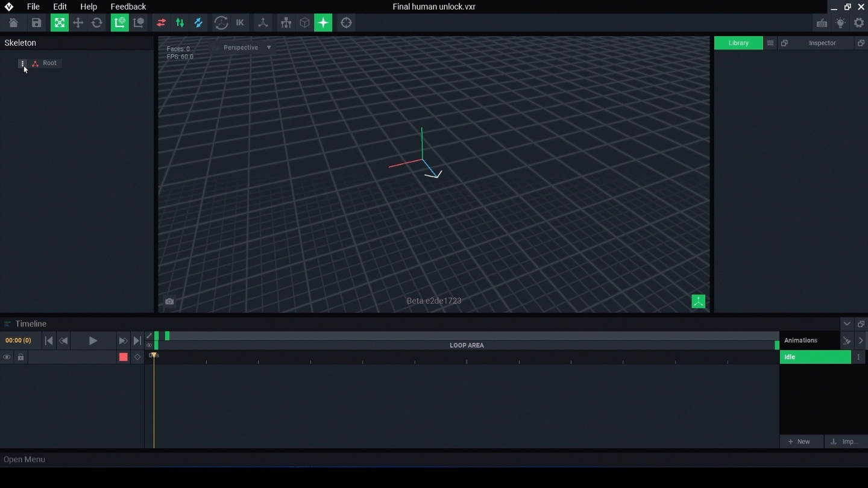Screen dimensions: 868x488
Task: Switch to the Inspector tab
Action: coord(822,43)
